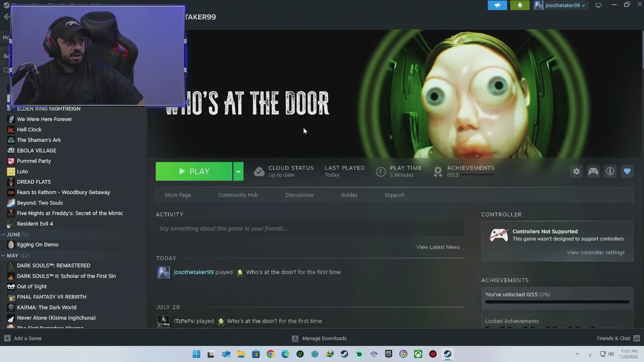Click ITzPePsI's avatar in the activity feed
This screenshot has width=644, height=362.
[164, 321]
